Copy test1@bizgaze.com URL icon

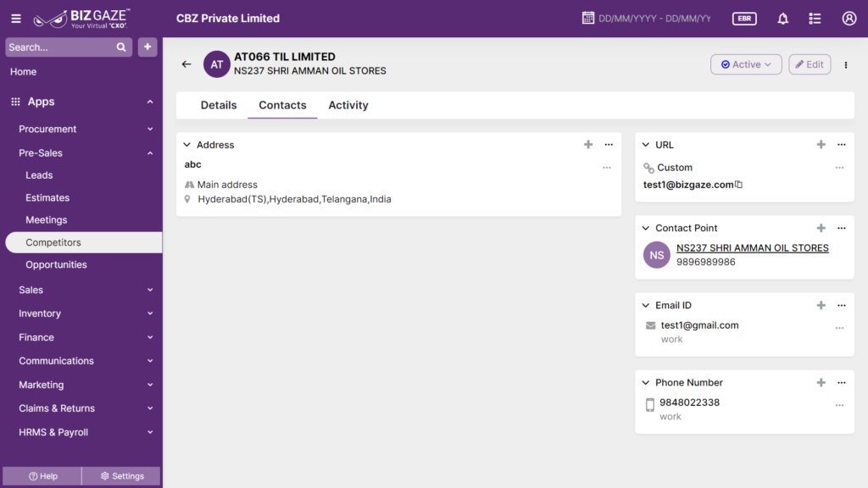(x=739, y=184)
